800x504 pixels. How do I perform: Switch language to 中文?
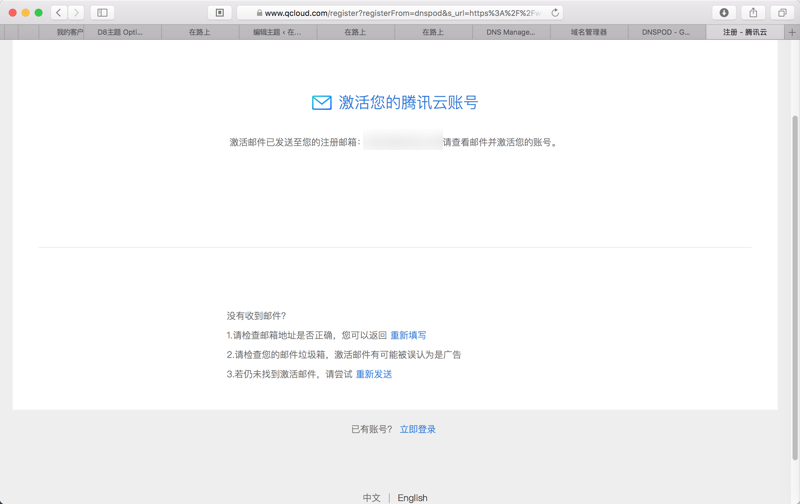[x=371, y=497]
